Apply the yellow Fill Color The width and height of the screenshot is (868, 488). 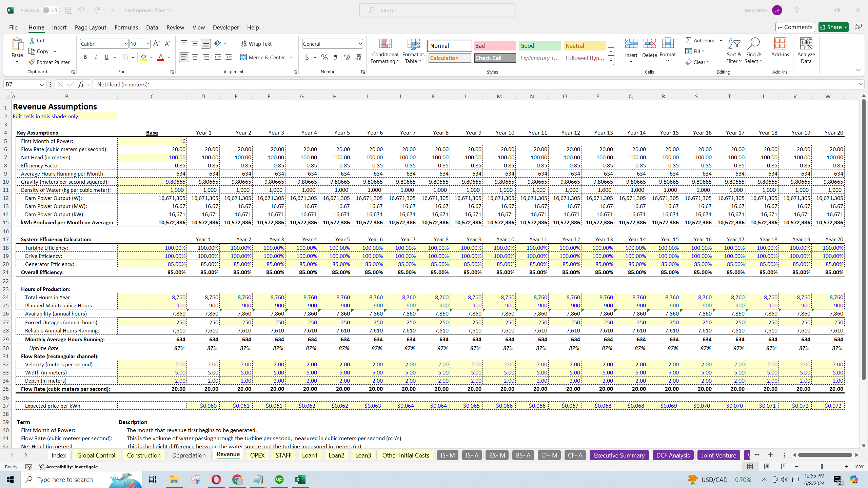[144, 57]
